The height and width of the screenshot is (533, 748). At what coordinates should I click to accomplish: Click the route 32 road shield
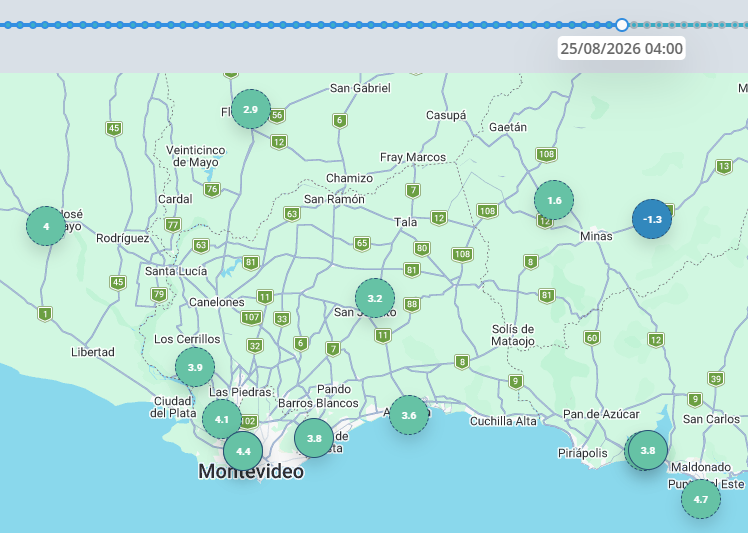tap(255, 346)
